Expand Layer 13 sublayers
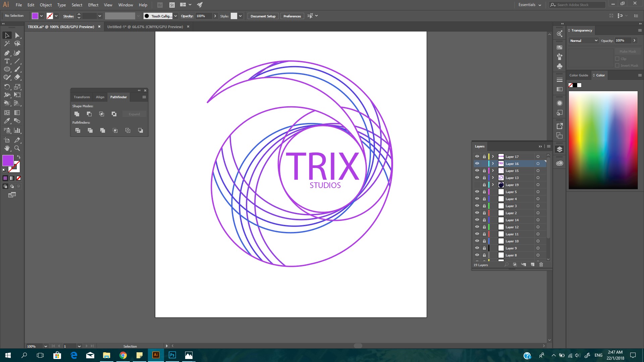The width and height of the screenshot is (644, 362). [x=493, y=178]
